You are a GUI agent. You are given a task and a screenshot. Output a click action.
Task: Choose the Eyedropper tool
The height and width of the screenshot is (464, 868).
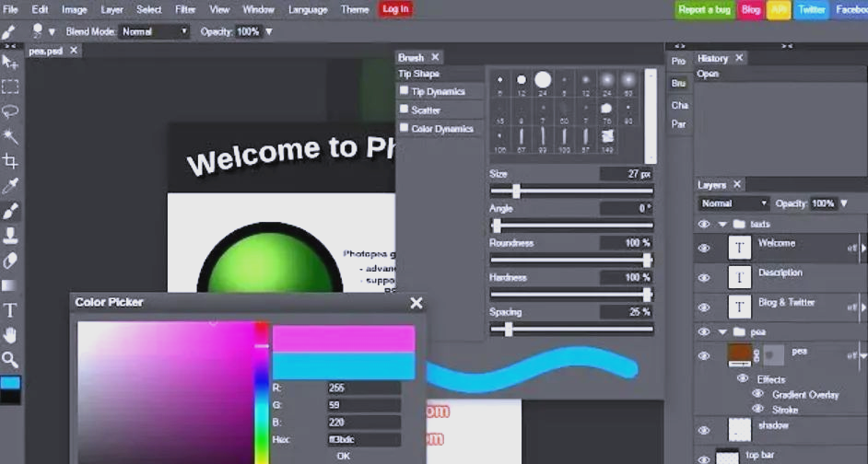click(10, 186)
